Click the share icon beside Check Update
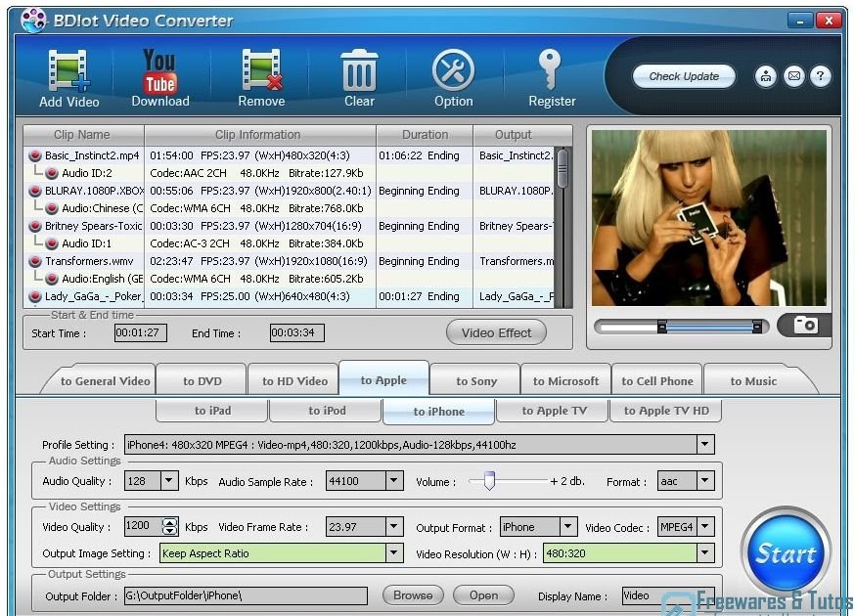 [766, 76]
